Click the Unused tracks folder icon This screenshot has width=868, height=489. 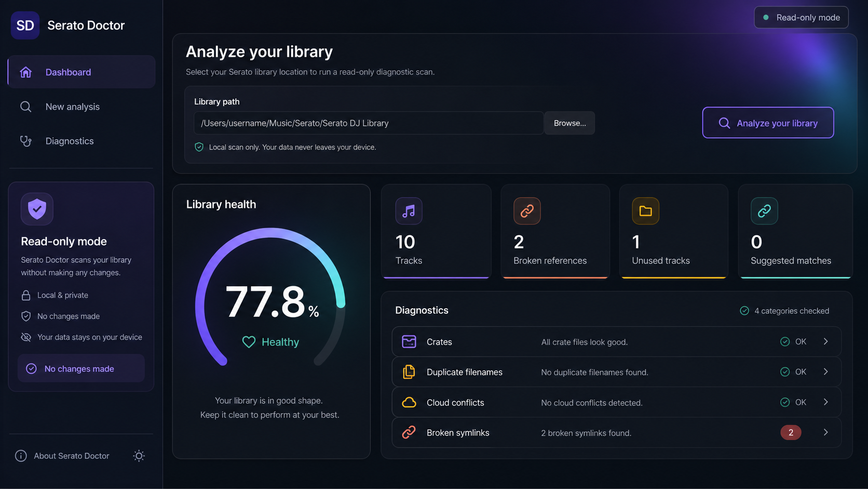(x=645, y=211)
